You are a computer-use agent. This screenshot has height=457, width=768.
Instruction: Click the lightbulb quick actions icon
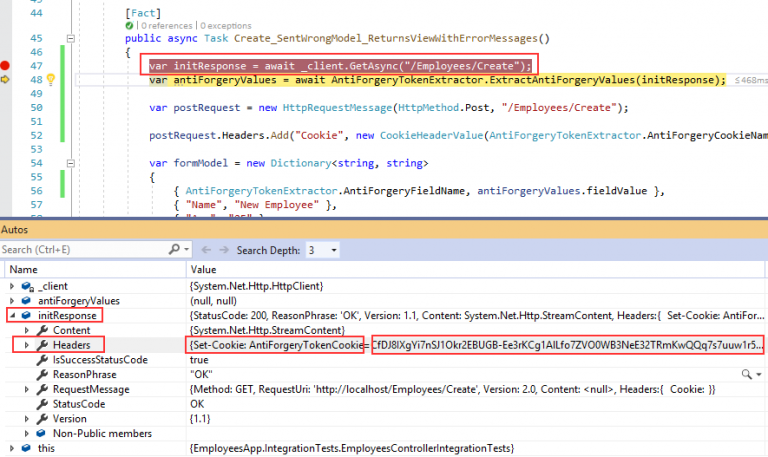49,80
